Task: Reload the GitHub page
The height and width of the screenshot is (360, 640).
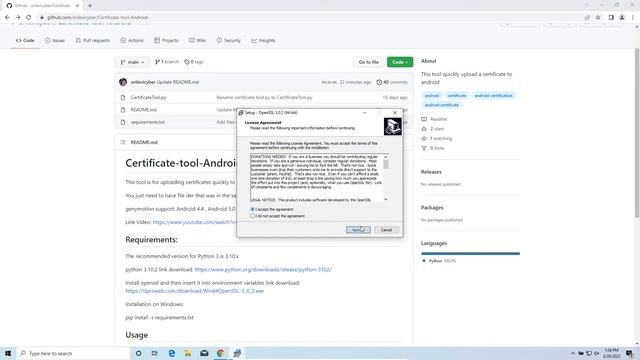Action: click(x=29, y=18)
